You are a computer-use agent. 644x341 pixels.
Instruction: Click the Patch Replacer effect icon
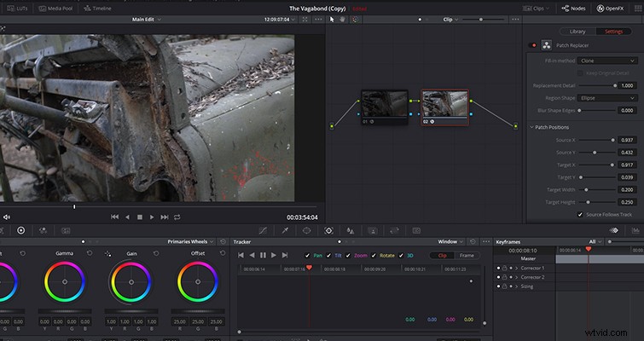546,45
